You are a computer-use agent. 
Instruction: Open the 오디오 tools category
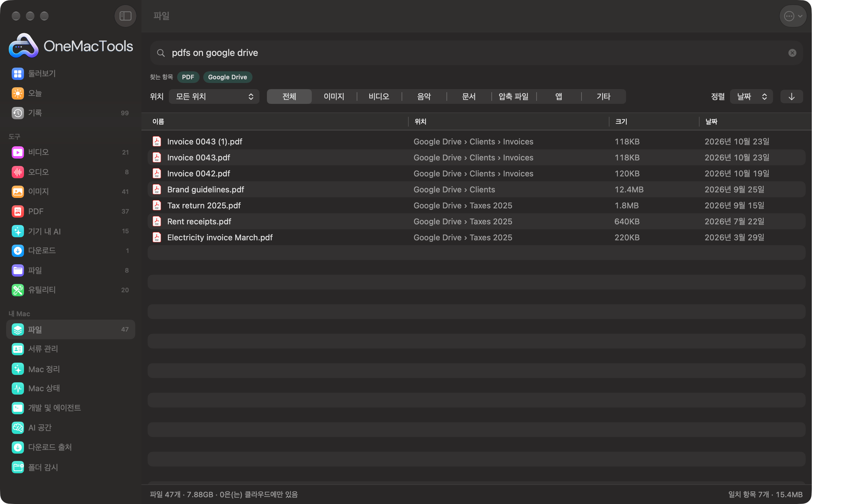pos(71,172)
